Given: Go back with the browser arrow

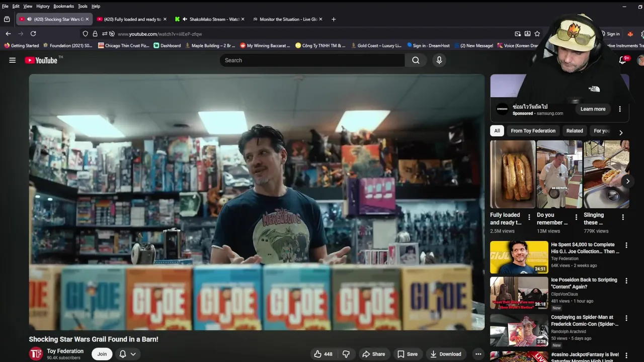Looking at the screenshot, I should coord(8,34).
